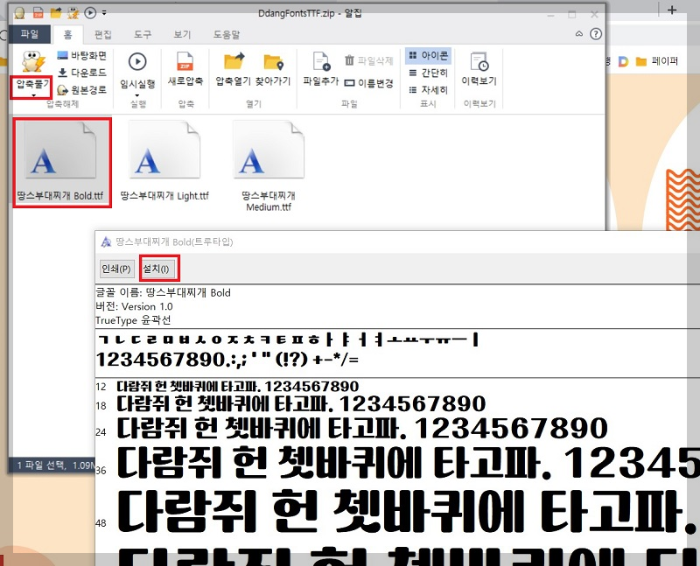Open the quick access toolbar dropdown arrow

104,13
